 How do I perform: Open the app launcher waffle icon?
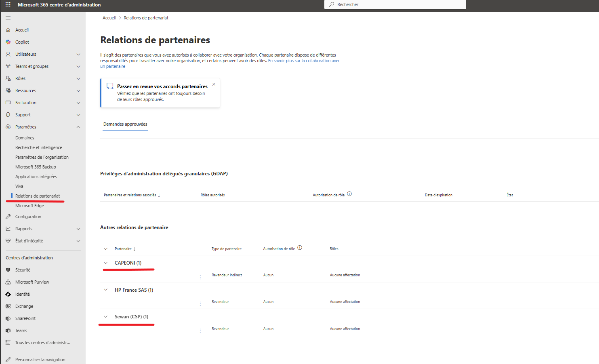(8, 4)
